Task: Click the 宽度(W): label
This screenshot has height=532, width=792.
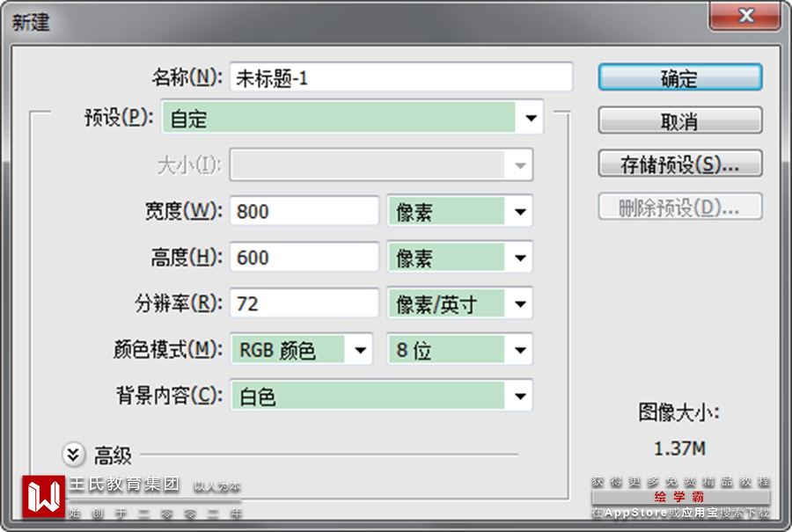Action: (184, 211)
